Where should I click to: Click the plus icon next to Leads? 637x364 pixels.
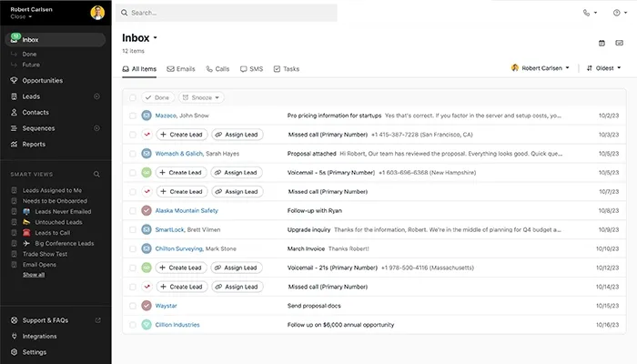pos(97,96)
